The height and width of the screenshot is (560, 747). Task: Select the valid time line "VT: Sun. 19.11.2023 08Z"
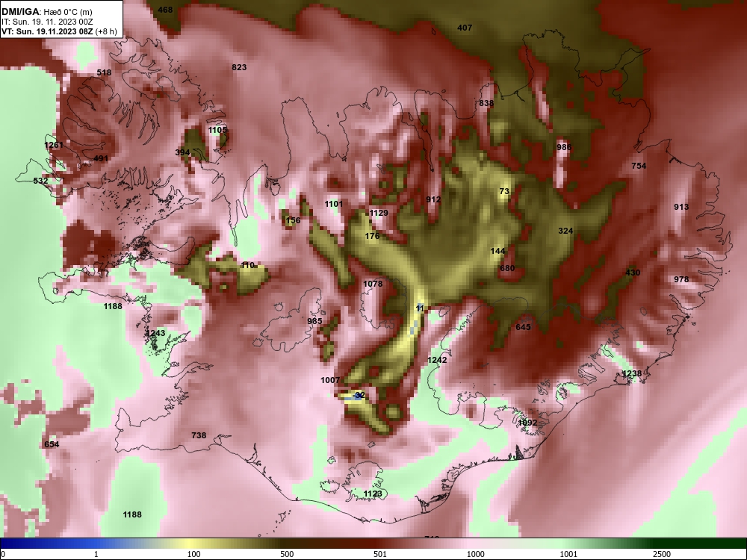[47, 32]
